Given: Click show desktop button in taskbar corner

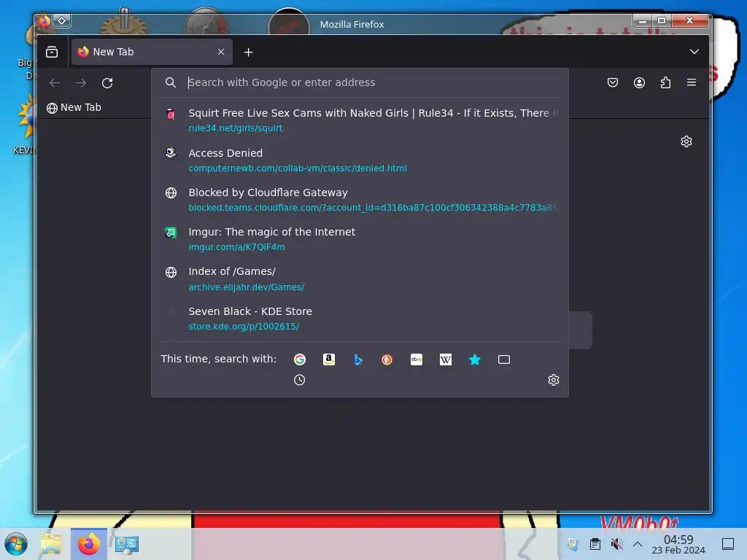Looking at the screenshot, I should pyautogui.click(x=727, y=544).
